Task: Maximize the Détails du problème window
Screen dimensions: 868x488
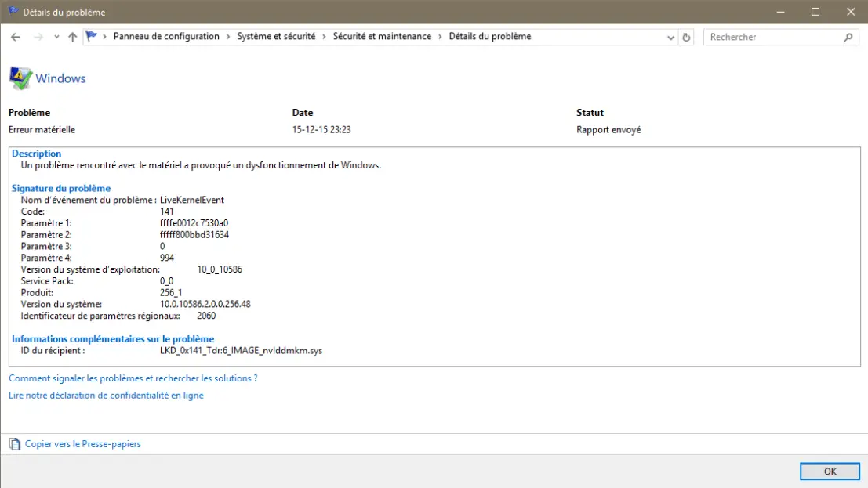Action: [815, 12]
